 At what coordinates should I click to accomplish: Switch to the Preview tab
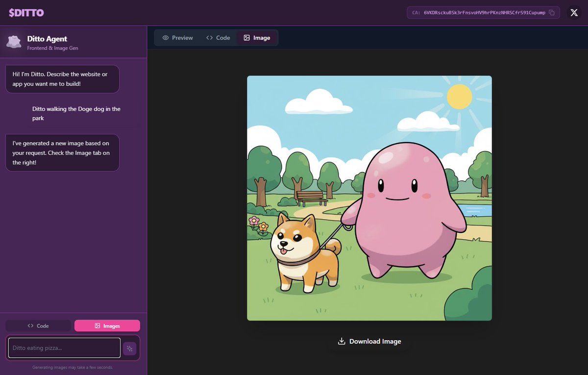(x=176, y=37)
